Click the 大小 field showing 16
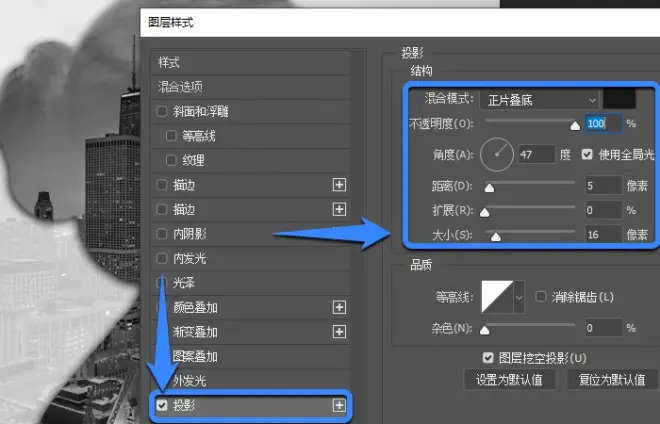 [604, 234]
